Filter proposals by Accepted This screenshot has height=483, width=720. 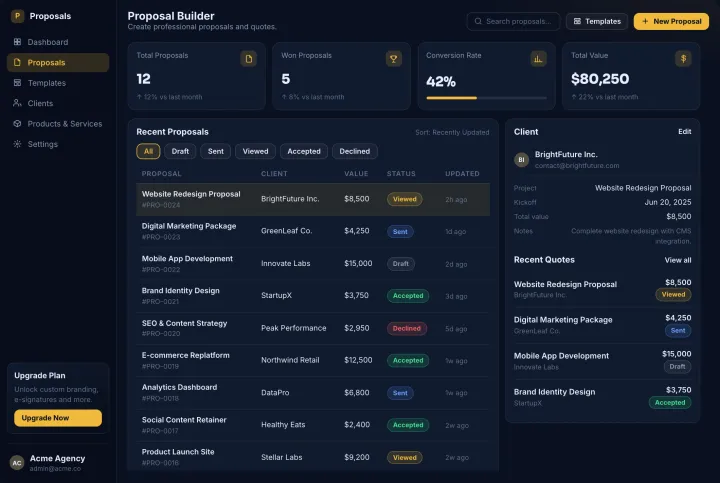[x=304, y=151]
